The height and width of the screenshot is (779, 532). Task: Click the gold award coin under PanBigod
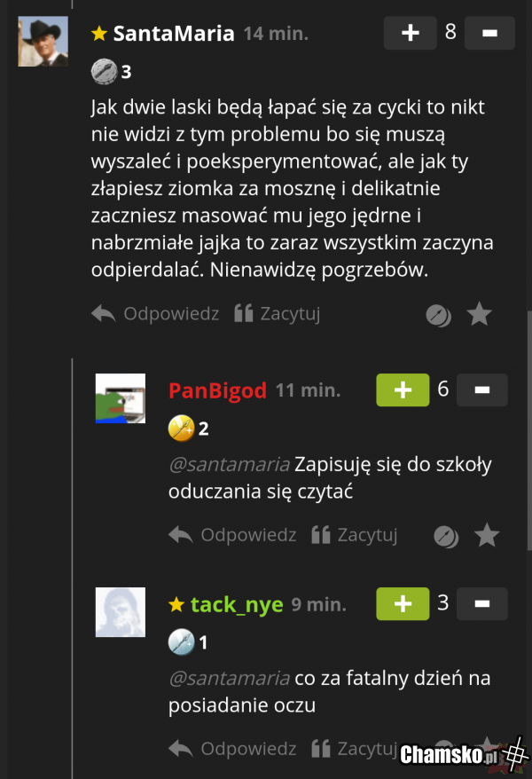181,429
